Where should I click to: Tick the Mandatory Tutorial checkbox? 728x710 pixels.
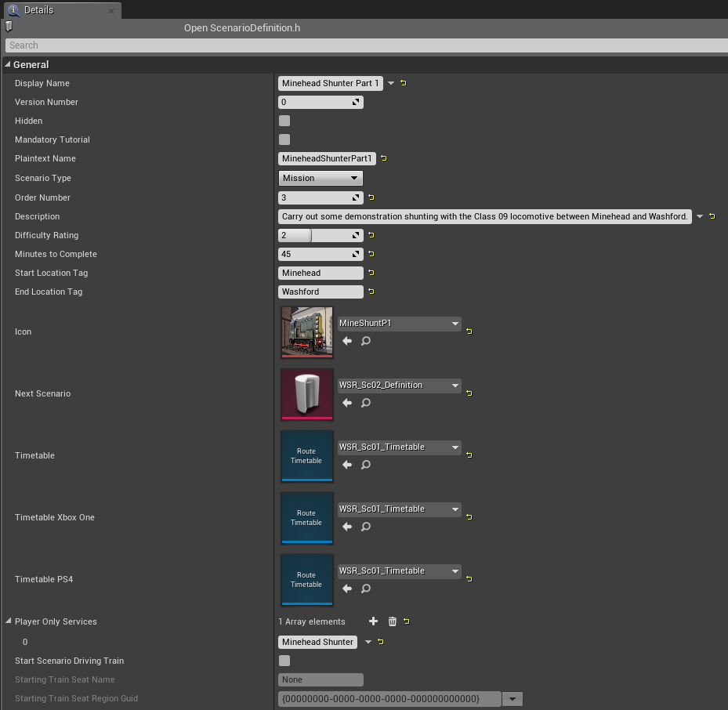[284, 139]
